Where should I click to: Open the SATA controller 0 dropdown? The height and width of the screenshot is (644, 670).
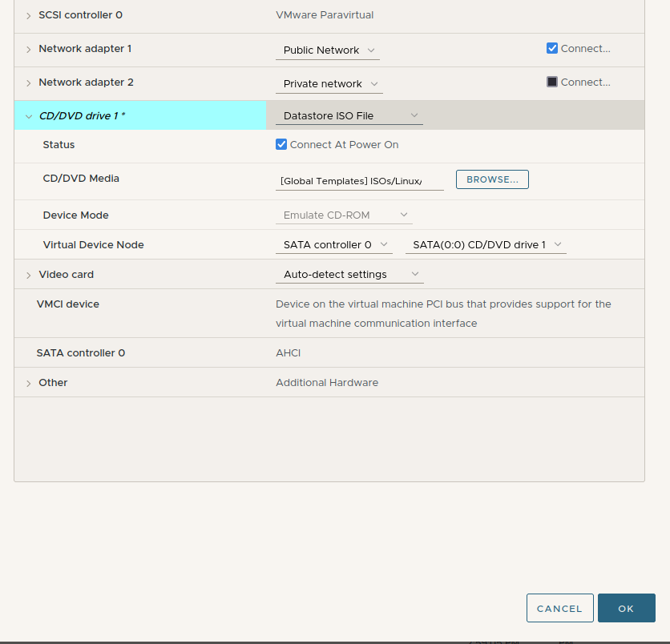(x=333, y=245)
